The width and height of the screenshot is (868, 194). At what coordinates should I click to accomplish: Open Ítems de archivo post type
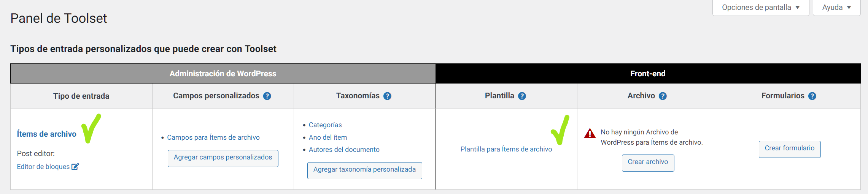(47, 134)
